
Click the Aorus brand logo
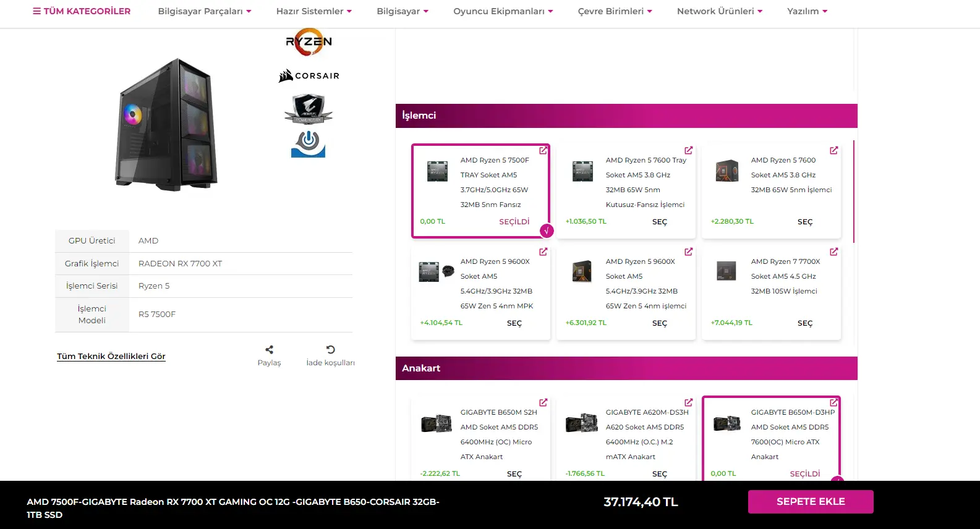coord(308,109)
